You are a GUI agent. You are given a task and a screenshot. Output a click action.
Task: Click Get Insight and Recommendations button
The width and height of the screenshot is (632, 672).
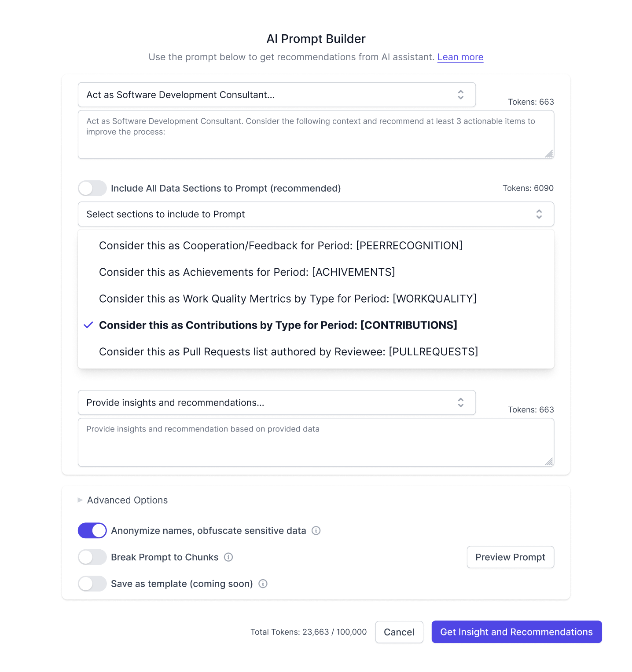(x=516, y=632)
